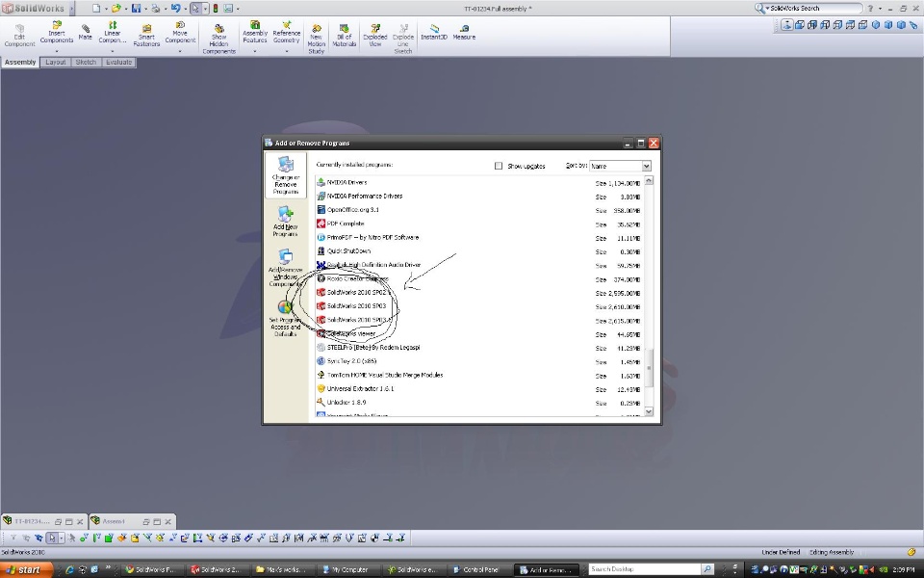Switch to Control Panel taskbar window
The height and width of the screenshot is (578, 924).
pyautogui.click(x=479, y=569)
